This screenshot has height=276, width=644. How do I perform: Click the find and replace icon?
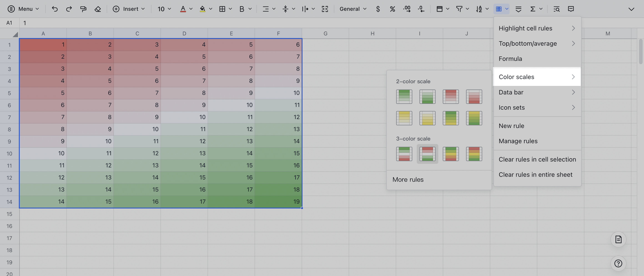click(x=557, y=9)
